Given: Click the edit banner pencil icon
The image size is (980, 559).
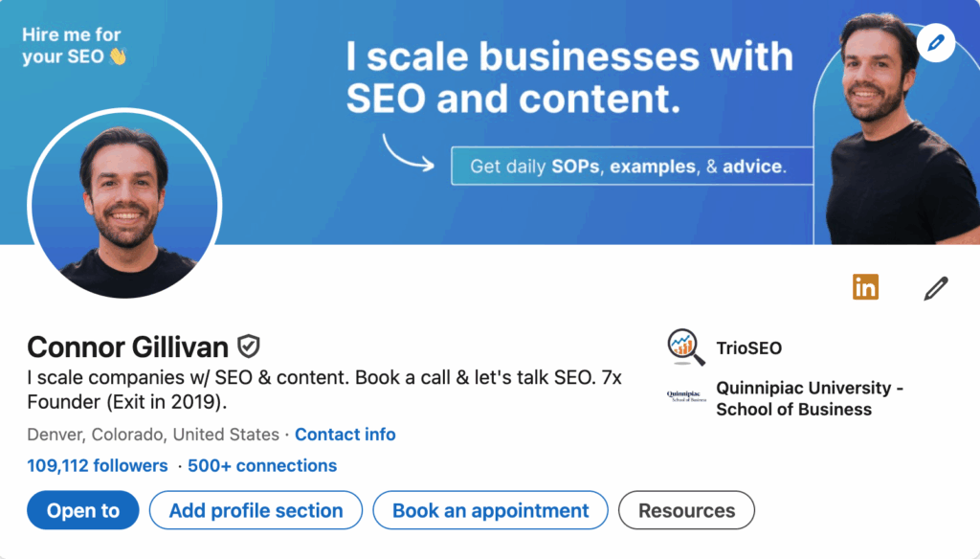Looking at the screenshot, I should (x=935, y=43).
